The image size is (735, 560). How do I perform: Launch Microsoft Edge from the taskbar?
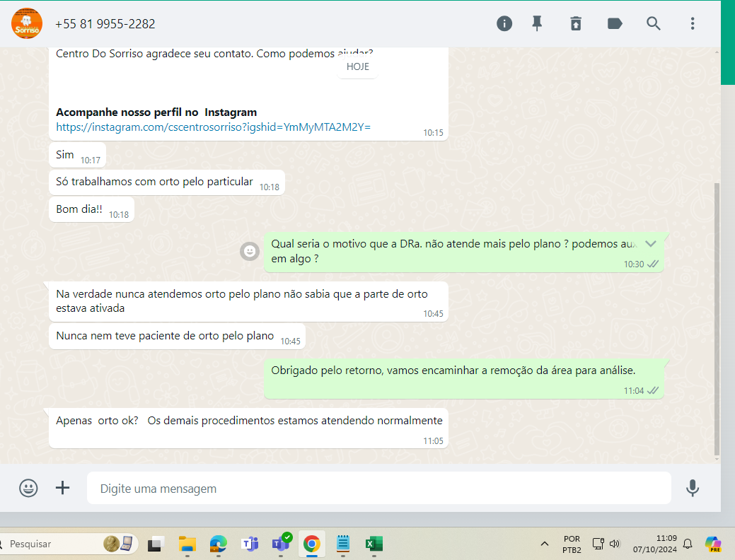click(x=218, y=544)
